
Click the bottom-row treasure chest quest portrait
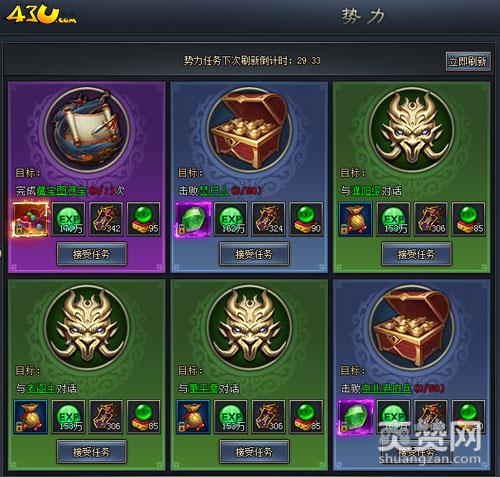tap(412, 327)
